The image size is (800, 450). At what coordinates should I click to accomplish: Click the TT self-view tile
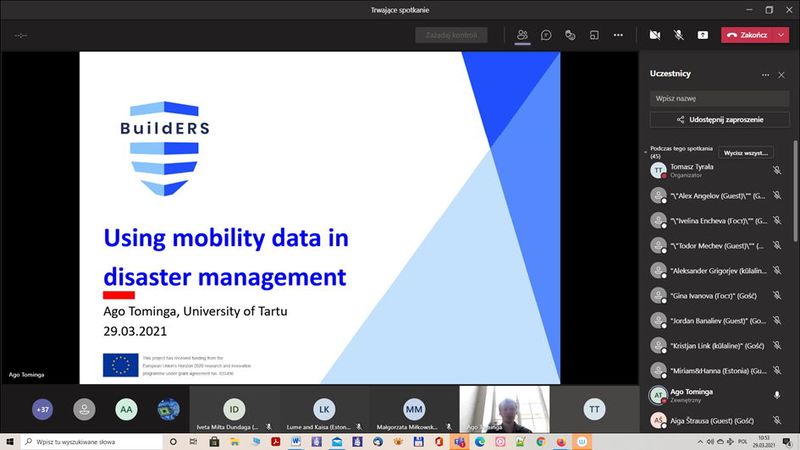point(594,409)
